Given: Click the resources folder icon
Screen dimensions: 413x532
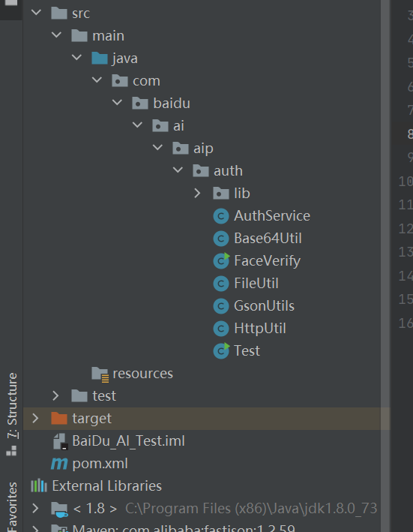Looking at the screenshot, I should click(x=100, y=374).
